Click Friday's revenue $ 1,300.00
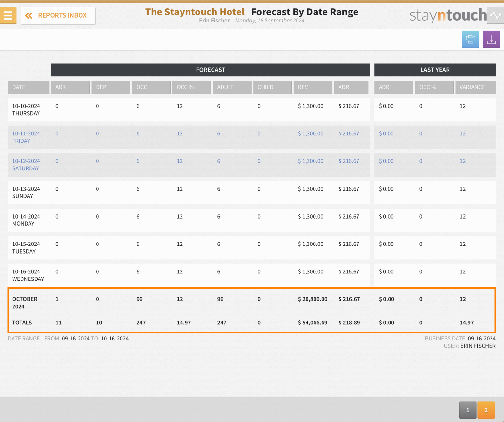This screenshot has height=422, width=504. click(x=311, y=133)
